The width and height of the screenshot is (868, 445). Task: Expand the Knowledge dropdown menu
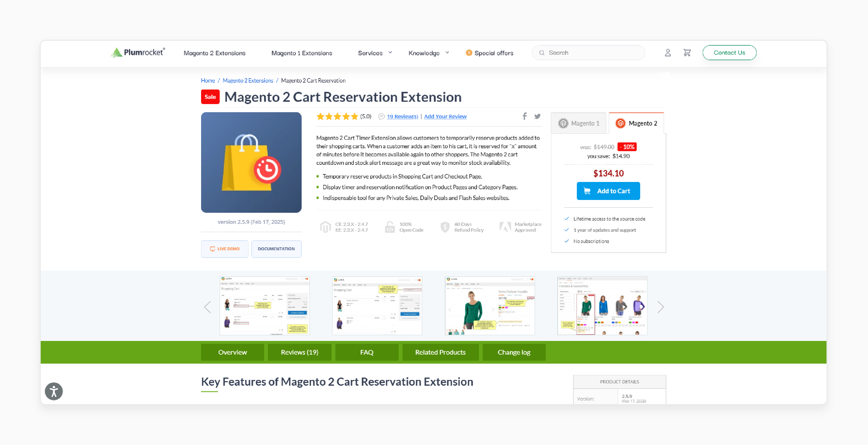(429, 53)
